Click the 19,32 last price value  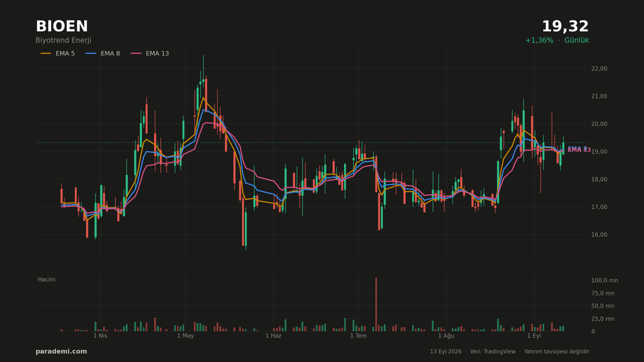565,27
